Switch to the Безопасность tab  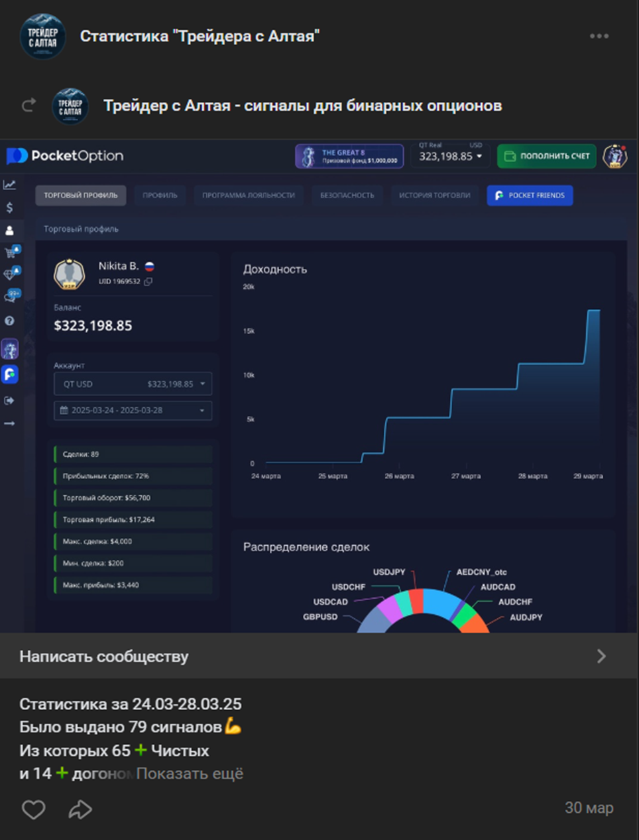tap(347, 195)
